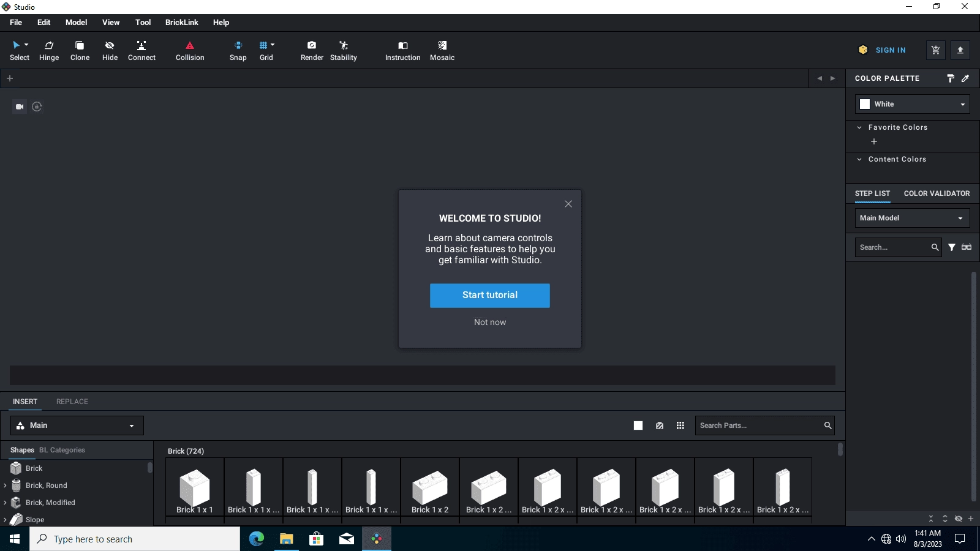Switch parts to grid view

(x=680, y=425)
